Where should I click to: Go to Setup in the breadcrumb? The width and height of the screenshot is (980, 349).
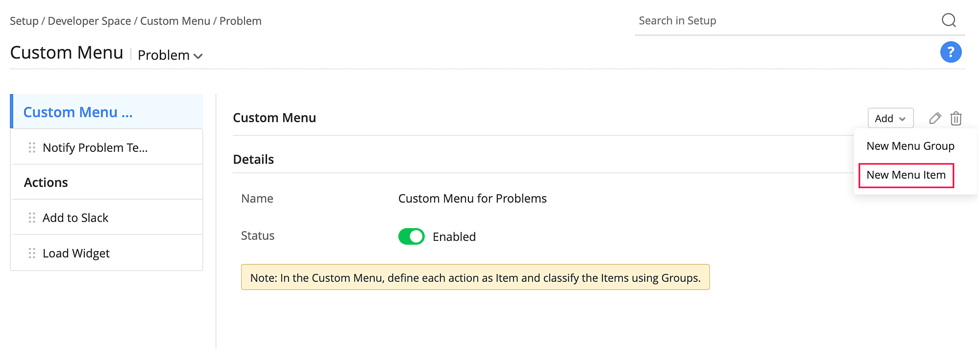point(24,21)
